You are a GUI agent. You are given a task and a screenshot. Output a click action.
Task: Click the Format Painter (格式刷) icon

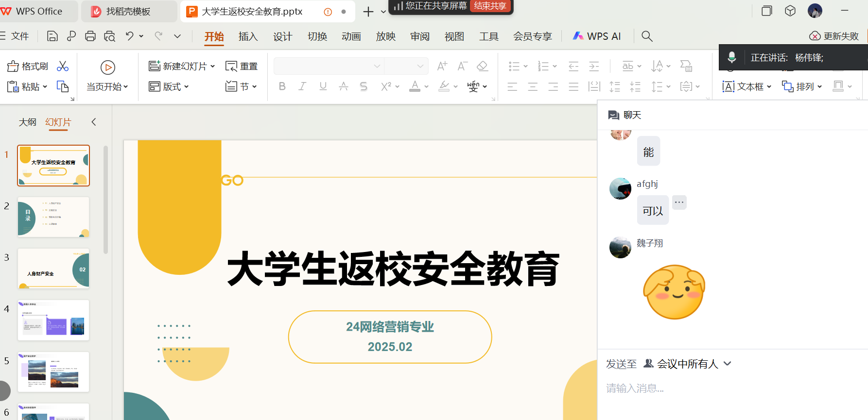point(13,67)
